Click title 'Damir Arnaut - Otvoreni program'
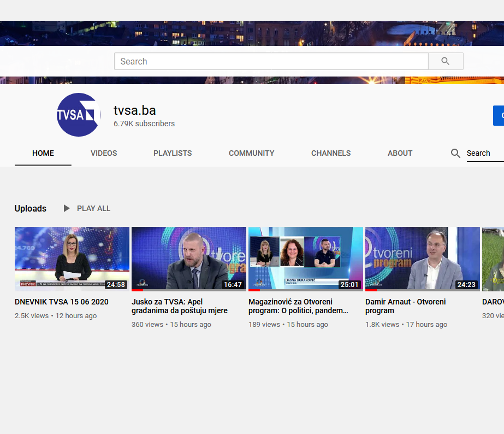Viewport: 504px width, 434px height. 406,306
